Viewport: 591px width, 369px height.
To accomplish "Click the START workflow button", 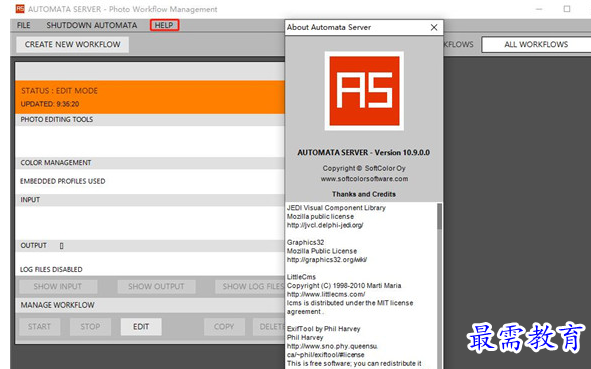I will (x=39, y=327).
